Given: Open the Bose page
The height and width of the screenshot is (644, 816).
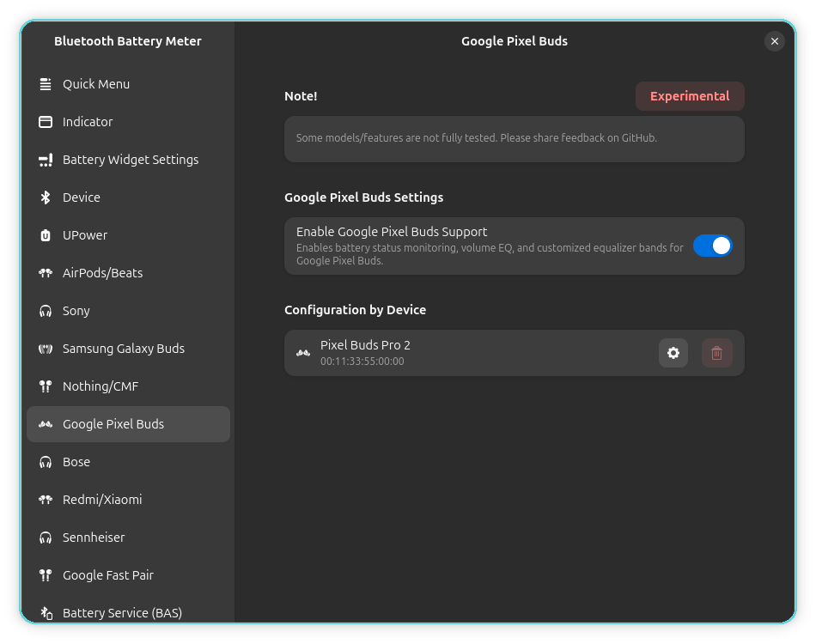Looking at the screenshot, I should (128, 462).
